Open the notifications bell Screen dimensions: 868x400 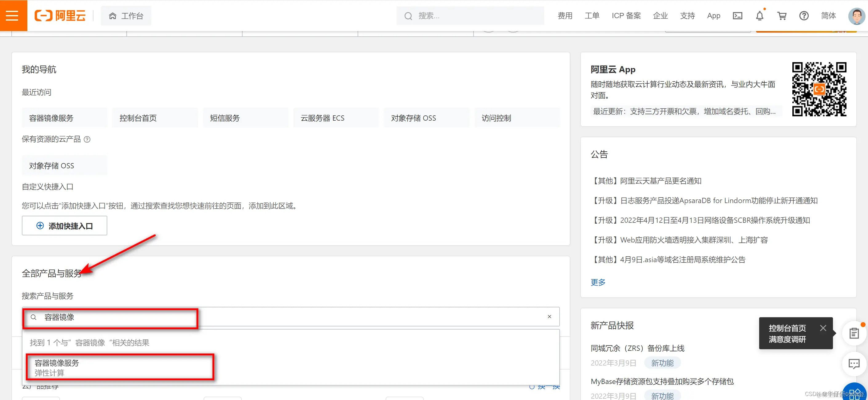pyautogui.click(x=759, y=15)
